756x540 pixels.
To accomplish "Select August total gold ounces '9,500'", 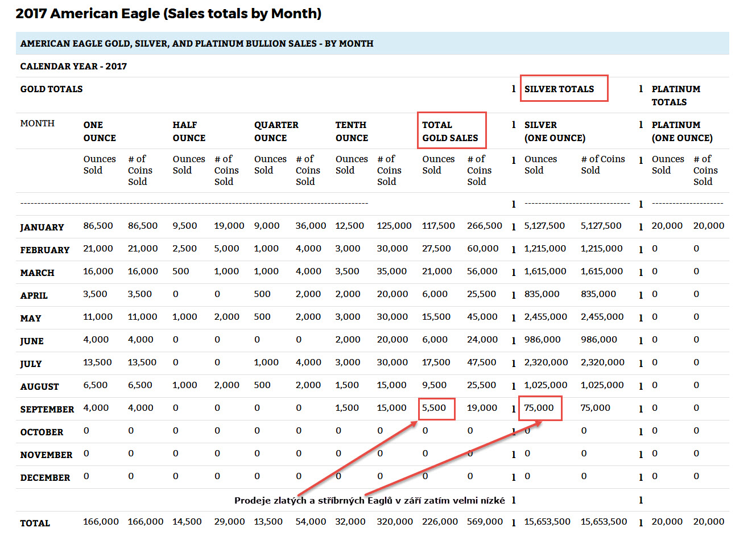I will point(434,385).
